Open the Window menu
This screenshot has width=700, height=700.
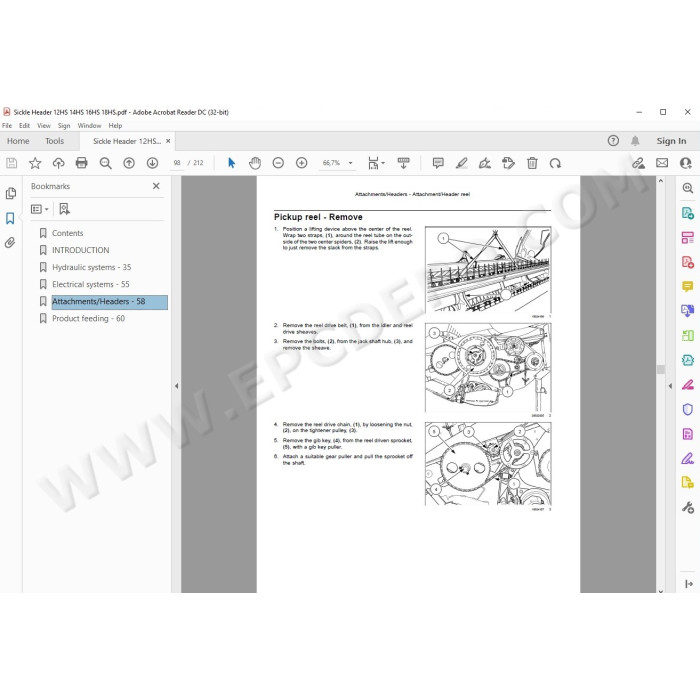89,126
